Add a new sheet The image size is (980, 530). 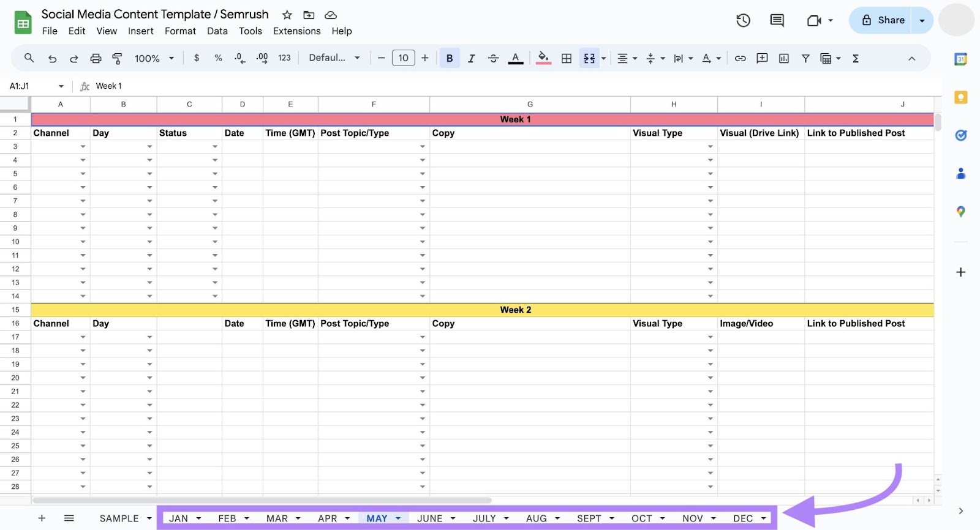tap(42, 518)
